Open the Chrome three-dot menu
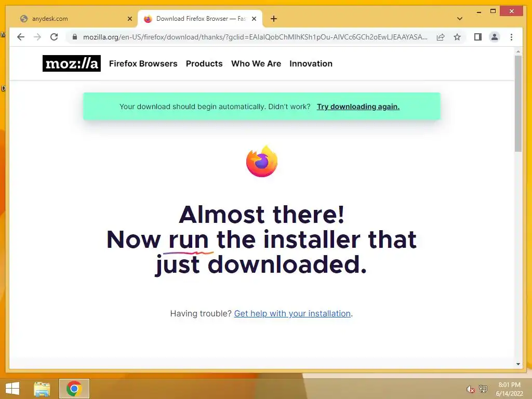This screenshot has height=399, width=532. 511,37
